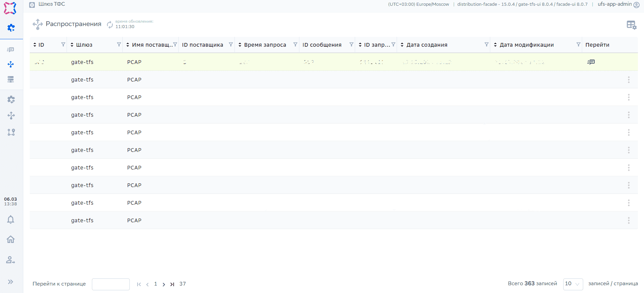
Task: Click the ufs-app-admin profile icon
Action: click(x=637, y=5)
